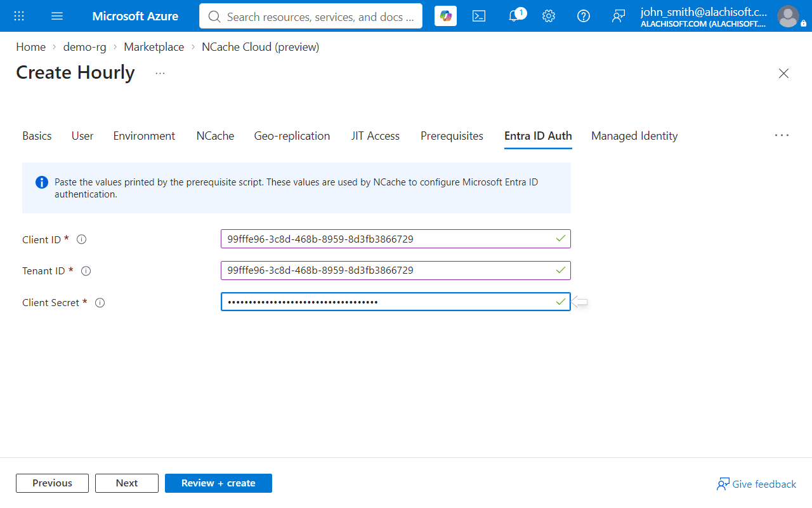The width and height of the screenshot is (812, 508).
Task: Open more options next to Create Hourly
Action: [x=160, y=73]
